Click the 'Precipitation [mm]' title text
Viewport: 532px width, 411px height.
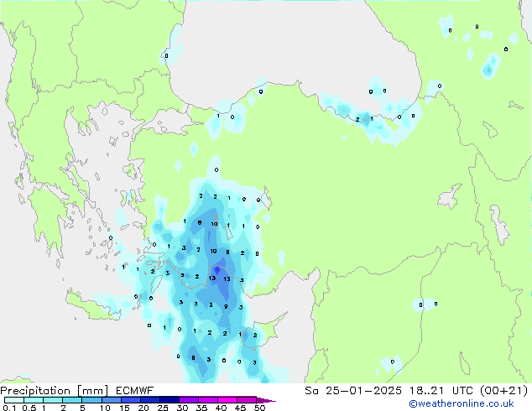(x=55, y=391)
